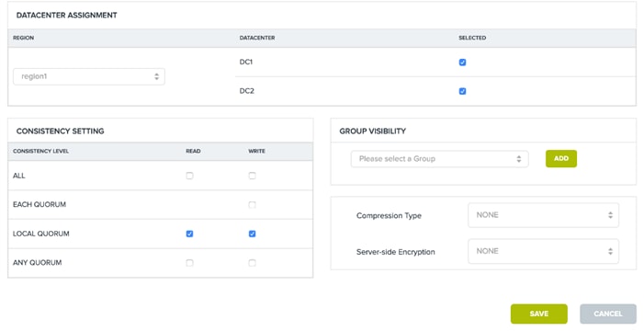The width and height of the screenshot is (644, 331).
Task: Click the LOCAL QUORUM label
Action: (x=41, y=234)
